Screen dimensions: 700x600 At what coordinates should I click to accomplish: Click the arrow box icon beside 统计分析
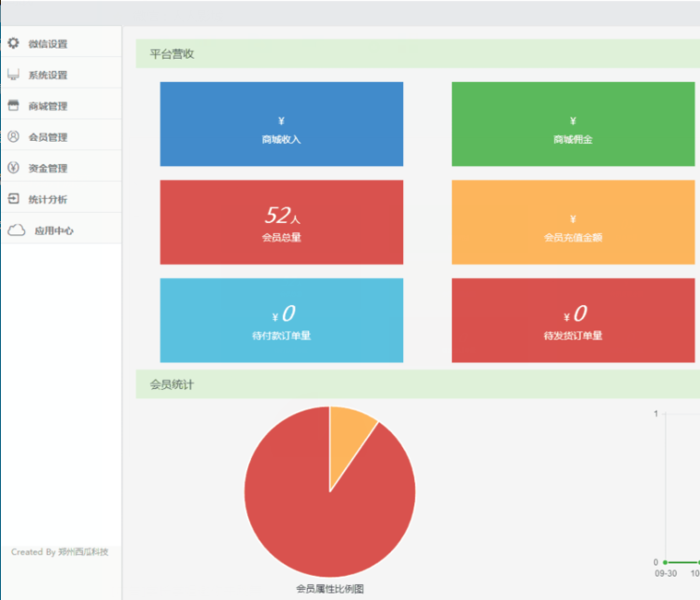pyautogui.click(x=13, y=198)
